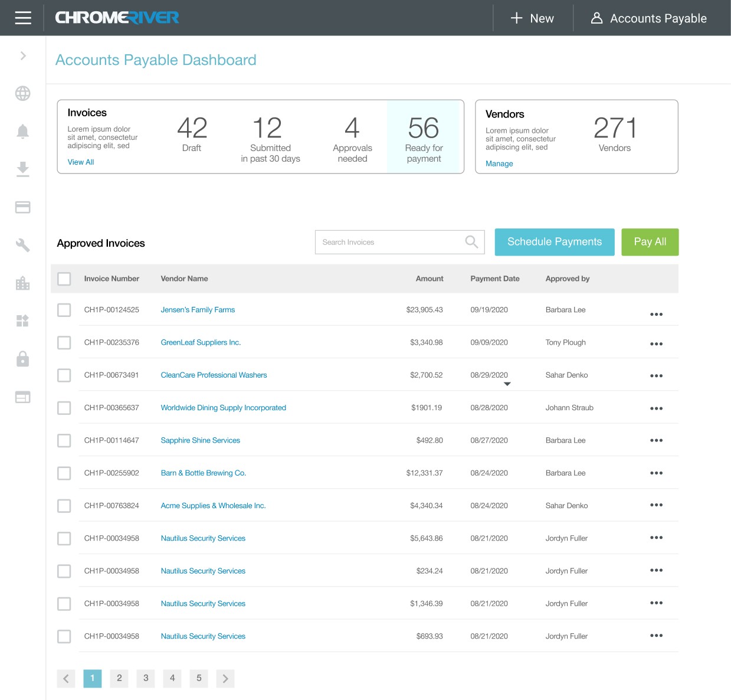Go to page 3
The width and height of the screenshot is (731, 700).
pos(146,678)
